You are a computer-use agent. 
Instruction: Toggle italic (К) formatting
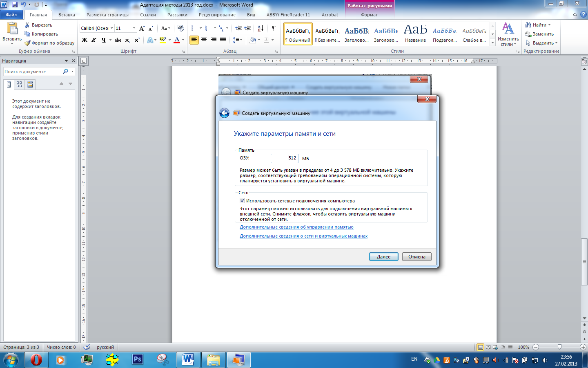[x=94, y=40]
